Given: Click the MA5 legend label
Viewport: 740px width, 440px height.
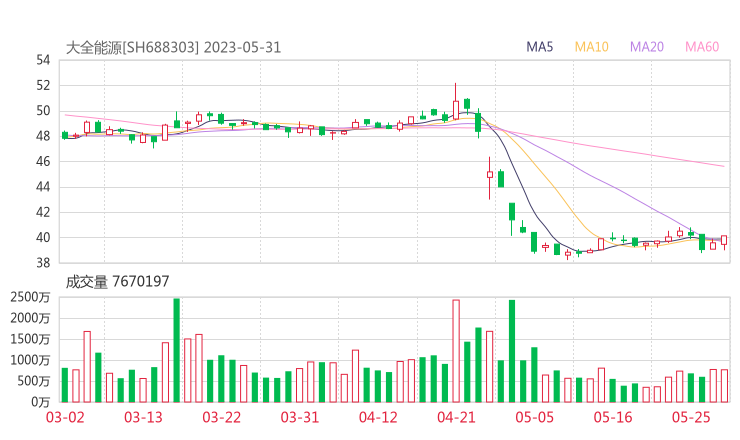Looking at the screenshot, I should click(x=539, y=47).
